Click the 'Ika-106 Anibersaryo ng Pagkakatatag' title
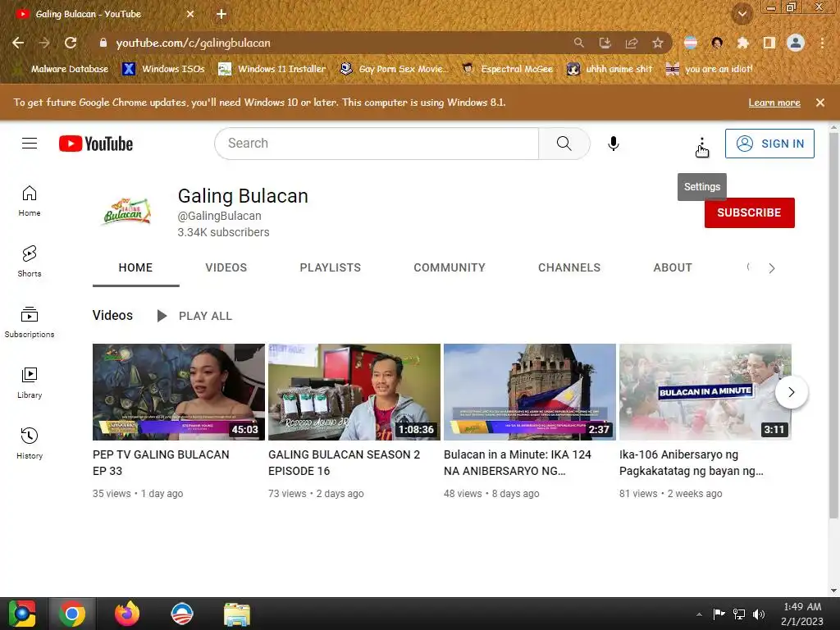Viewport: 840px width, 630px height. [x=691, y=463]
